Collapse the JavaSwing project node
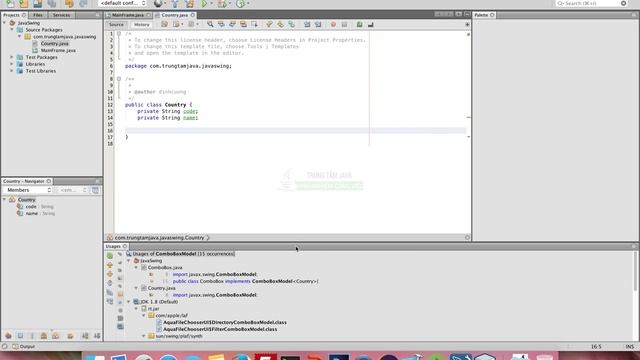This screenshot has width=640, height=360. coord(4,23)
